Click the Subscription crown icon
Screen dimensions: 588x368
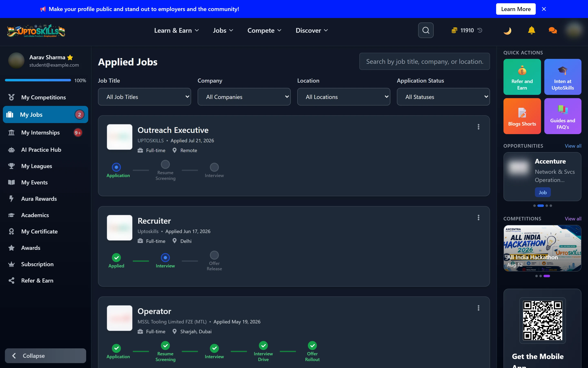click(11, 264)
